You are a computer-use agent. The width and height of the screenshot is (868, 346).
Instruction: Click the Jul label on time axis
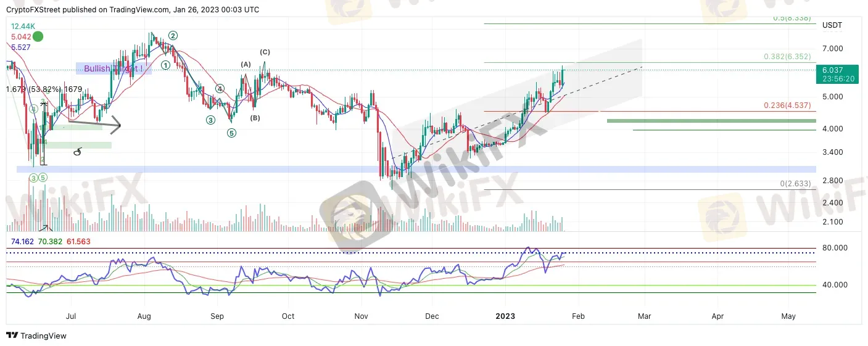pyautogui.click(x=70, y=316)
